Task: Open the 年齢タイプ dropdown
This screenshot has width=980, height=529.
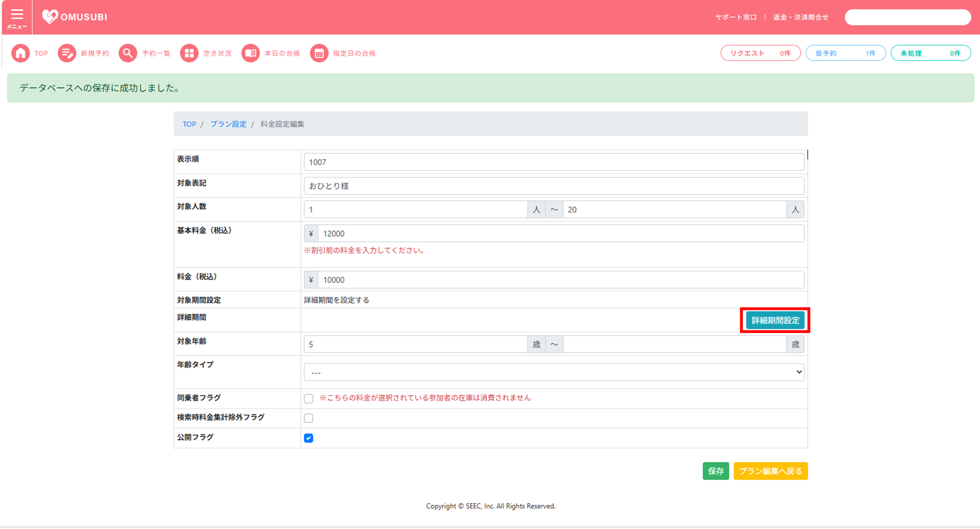Action: pyautogui.click(x=553, y=372)
